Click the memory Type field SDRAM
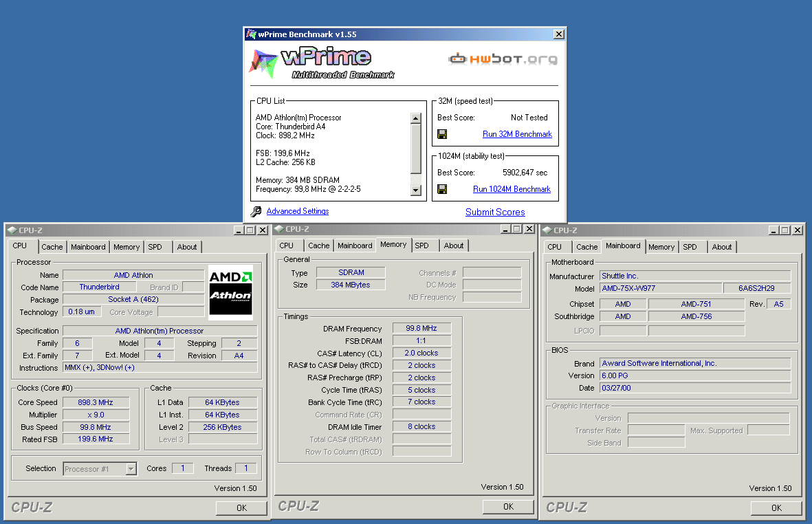The height and width of the screenshot is (524, 812). pyautogui.click(x=351, y=272)
